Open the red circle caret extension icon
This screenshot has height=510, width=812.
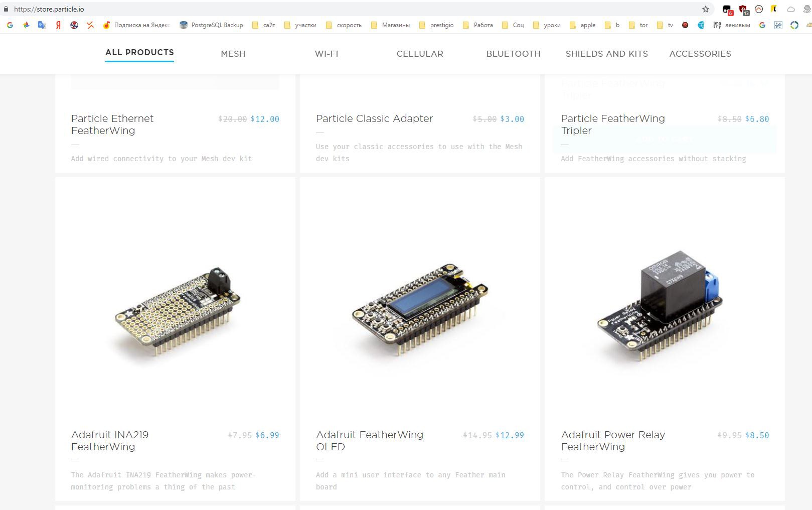point(759,9)
